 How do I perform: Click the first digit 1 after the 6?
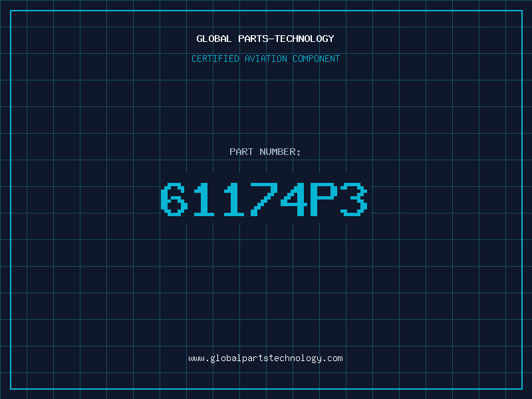click(204, 199)
